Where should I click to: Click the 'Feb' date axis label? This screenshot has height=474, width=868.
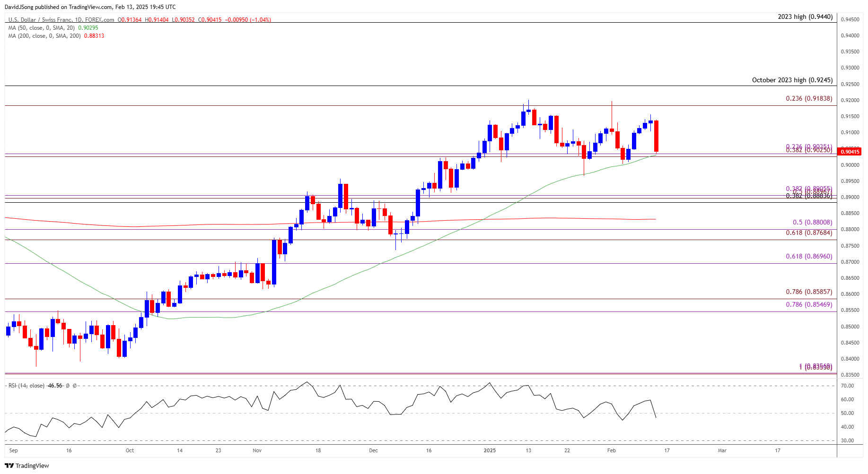click(x=611, y=450)
